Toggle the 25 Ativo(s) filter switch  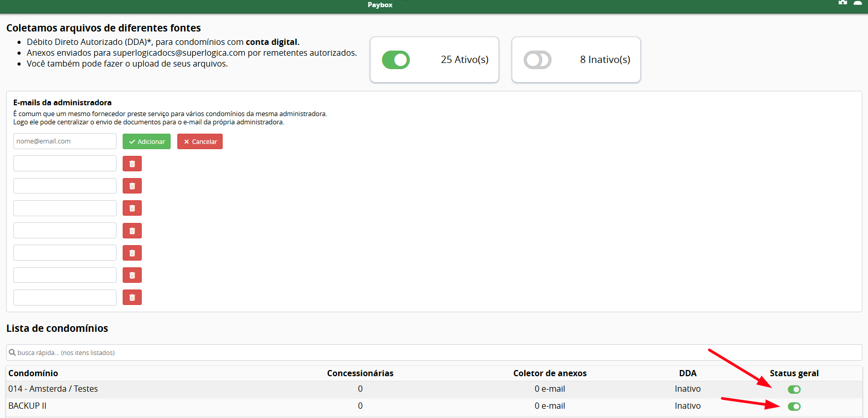(395, 60)
